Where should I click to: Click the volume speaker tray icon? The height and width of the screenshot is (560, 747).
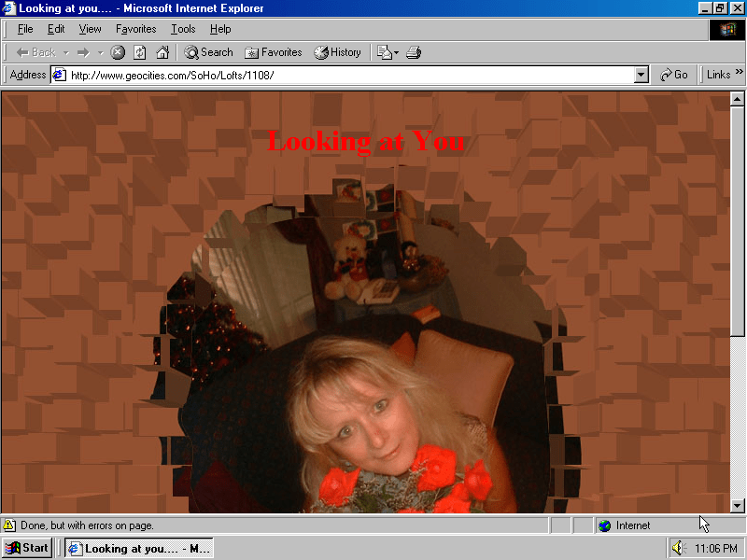[x=678, y=548]
